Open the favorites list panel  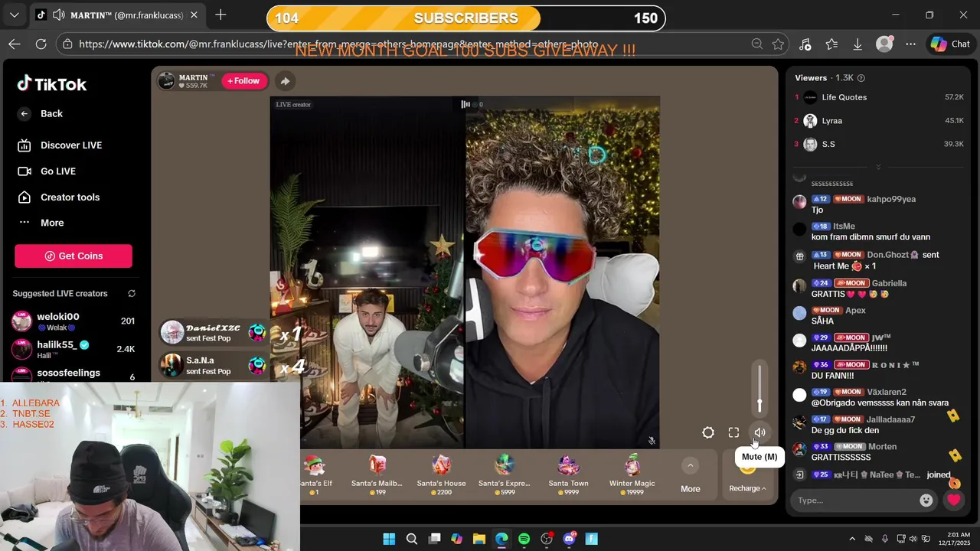coord(831,44)
